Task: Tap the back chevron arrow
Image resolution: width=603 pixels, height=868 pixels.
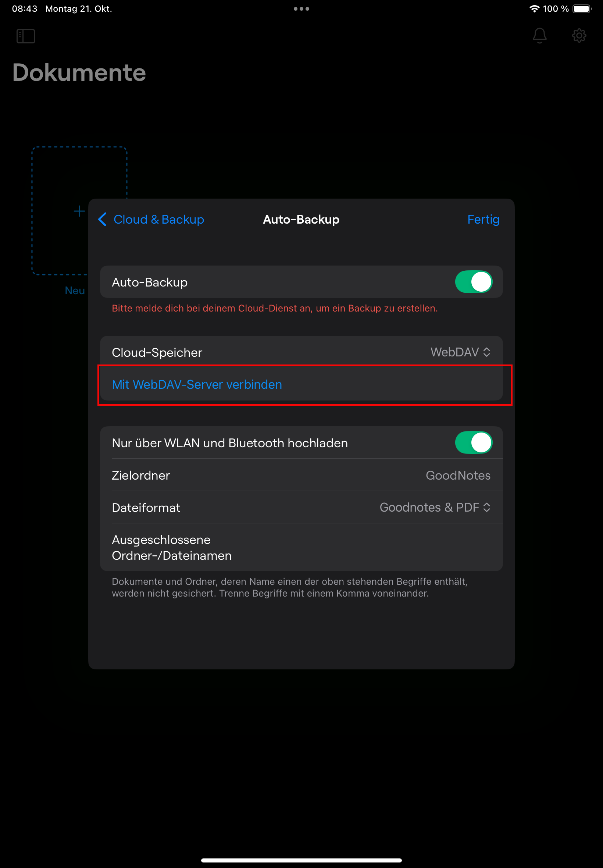Action: [x=102, y=219]
